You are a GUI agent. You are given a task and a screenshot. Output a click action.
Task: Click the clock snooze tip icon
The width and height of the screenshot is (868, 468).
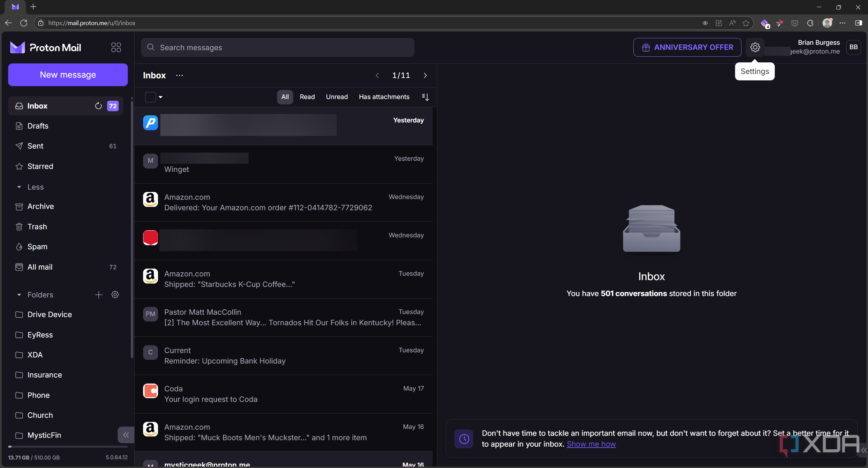click(x=464, y=439)
